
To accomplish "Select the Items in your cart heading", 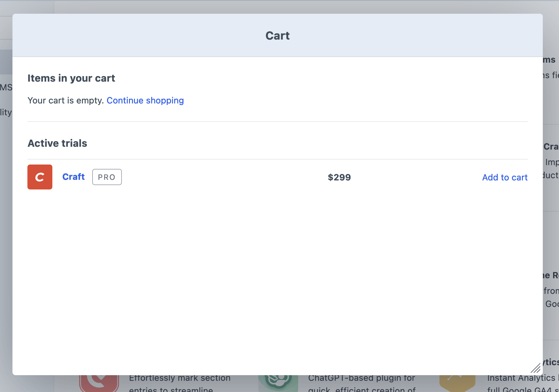I will (71, 78).
